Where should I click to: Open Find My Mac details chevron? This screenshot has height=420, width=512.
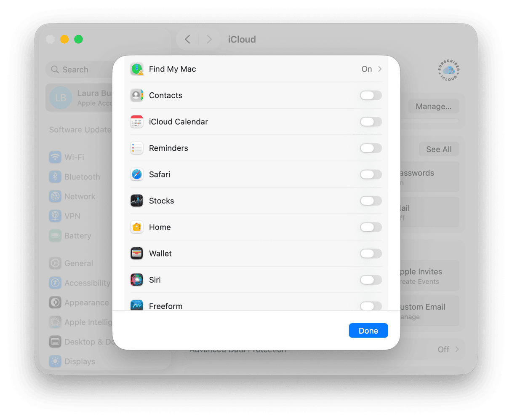tap(380, 69)
